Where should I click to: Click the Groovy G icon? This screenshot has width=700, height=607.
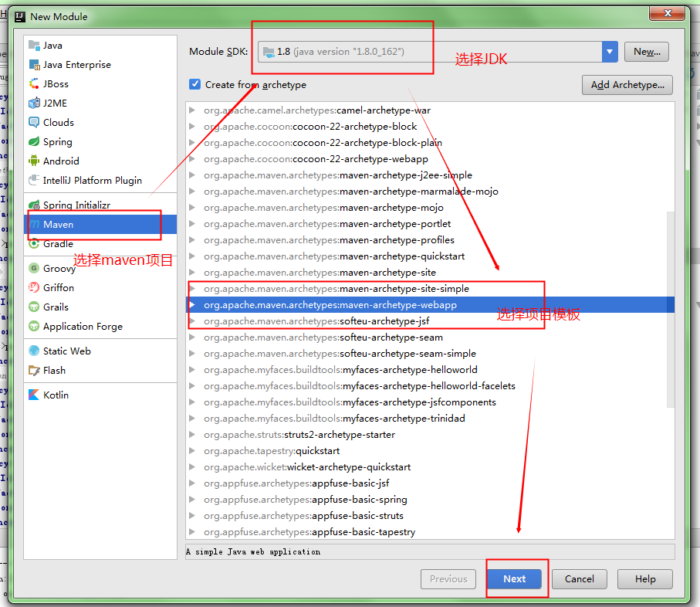pyautogui.click(x=34, y=269)
